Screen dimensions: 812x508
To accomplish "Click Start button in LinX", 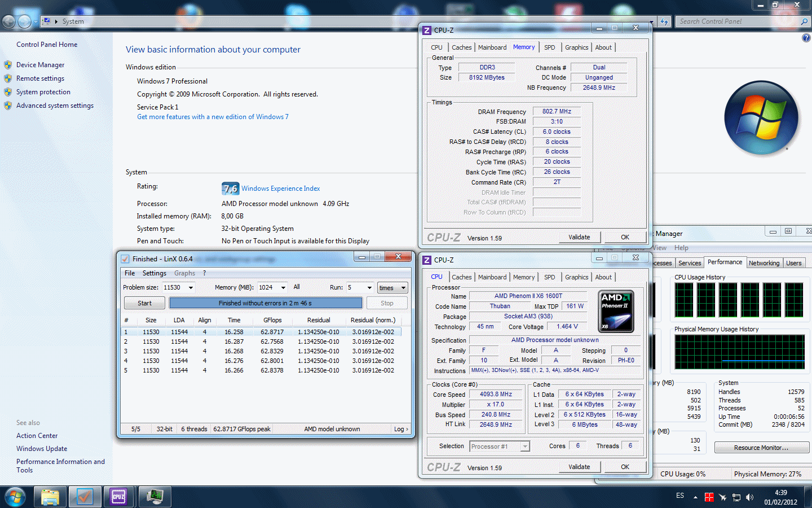I will click(145, 303).
